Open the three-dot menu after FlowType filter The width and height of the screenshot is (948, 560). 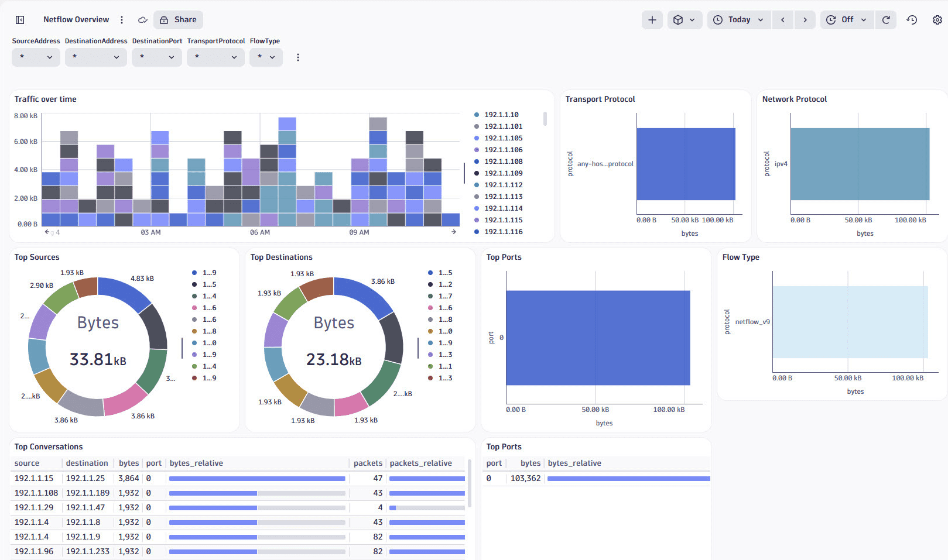pos(298,57)
